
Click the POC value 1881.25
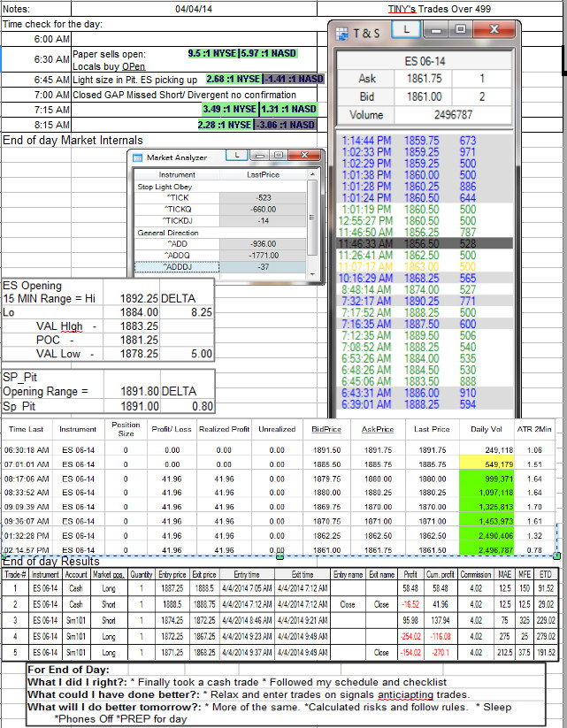click(x=139, y=340)
